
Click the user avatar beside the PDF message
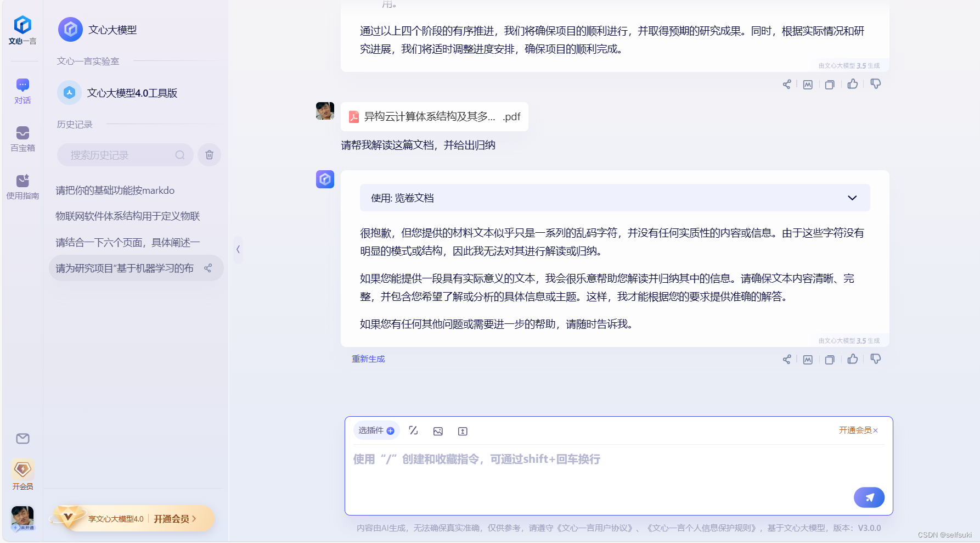coord(325,111)
